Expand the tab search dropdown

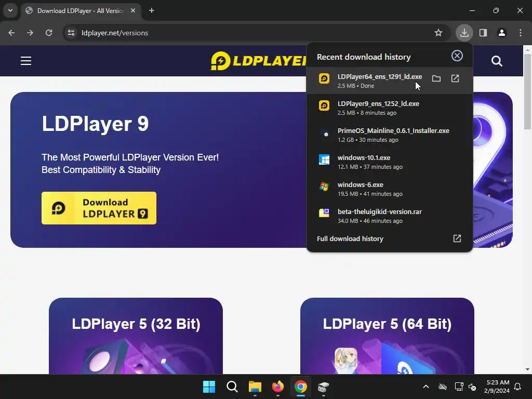pyautogui.click(x=10, y=10)
